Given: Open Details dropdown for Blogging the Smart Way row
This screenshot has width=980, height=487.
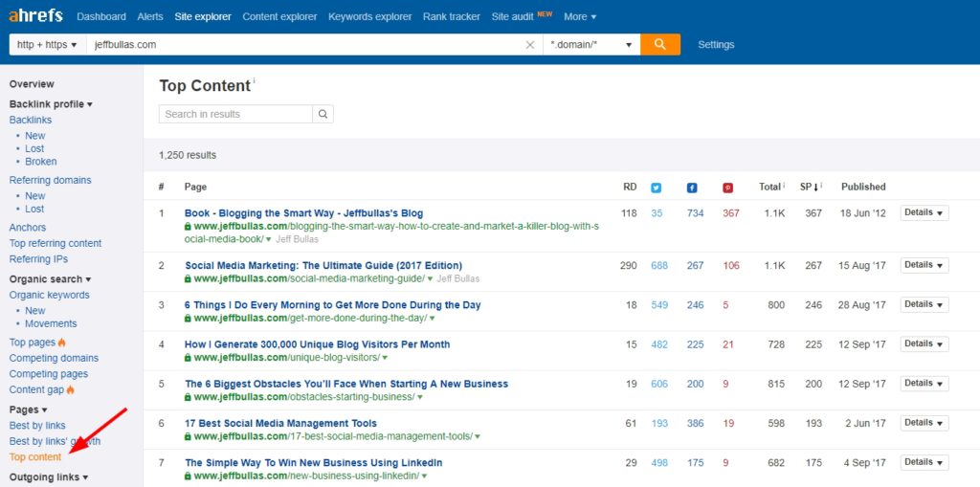Looking at the screenshot, I should [924, 212].
